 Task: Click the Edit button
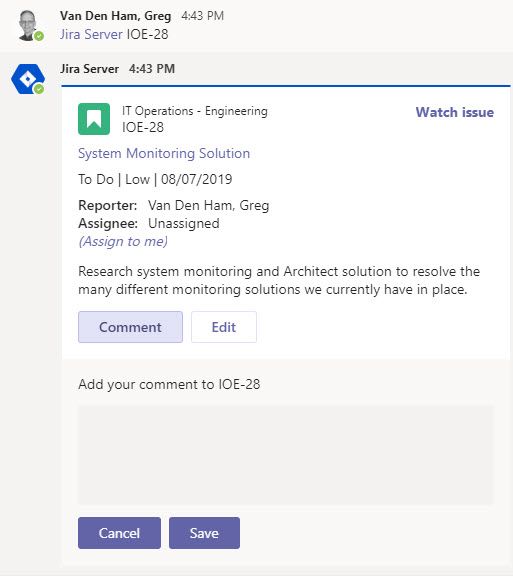pyautogui.click(x=224, y=327)
